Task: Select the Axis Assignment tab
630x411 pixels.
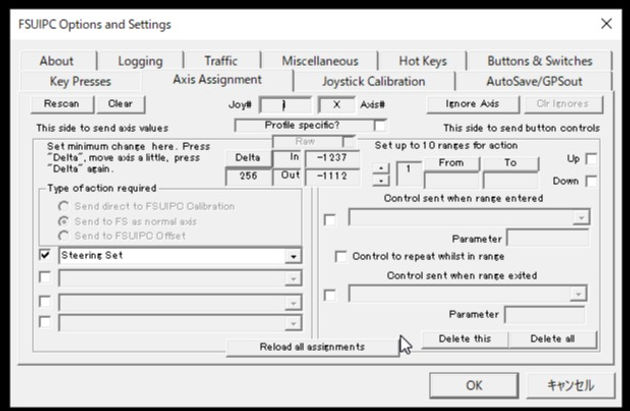Action: point(217,80)
